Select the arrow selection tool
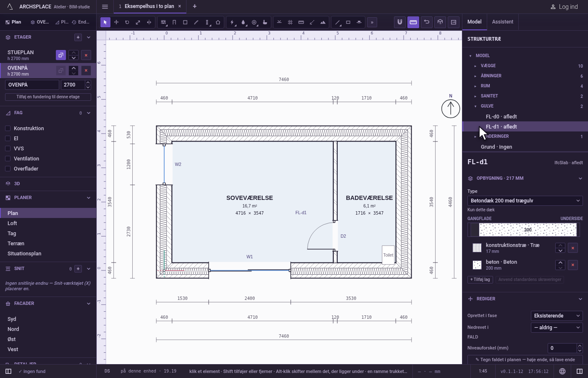588x378 pixels. click(x=105, y=22)
